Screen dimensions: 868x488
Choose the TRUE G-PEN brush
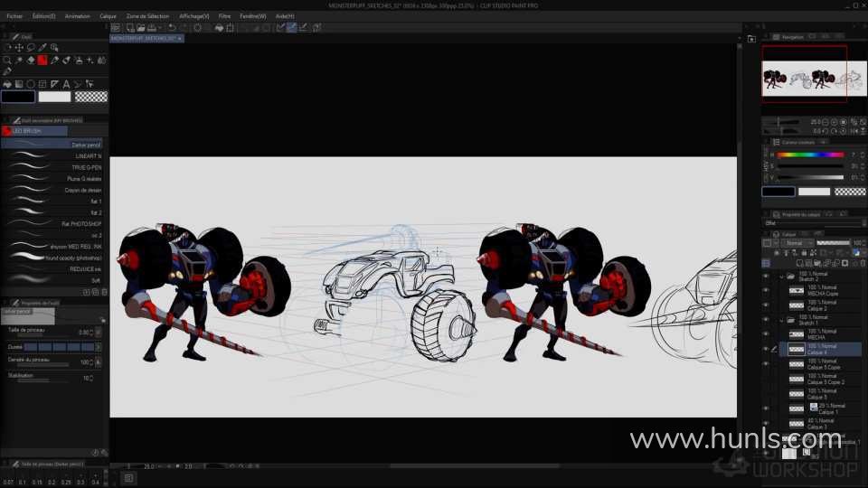tap(52, 167)
